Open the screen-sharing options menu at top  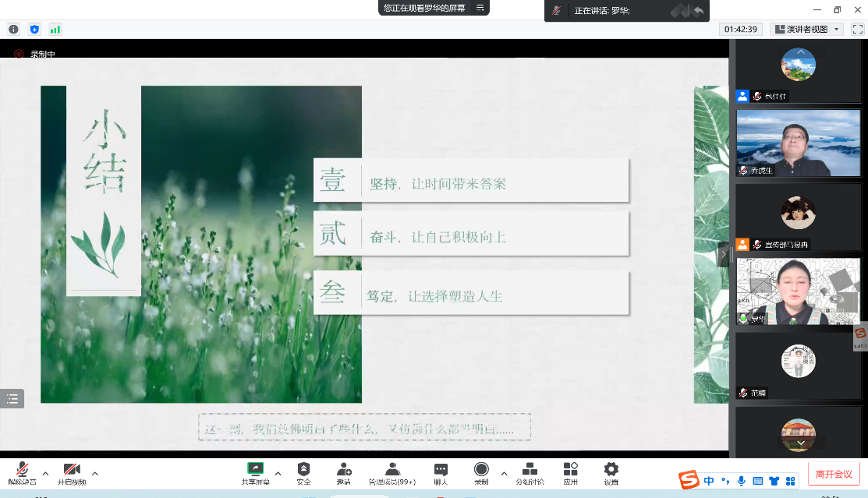pos(480,8)
